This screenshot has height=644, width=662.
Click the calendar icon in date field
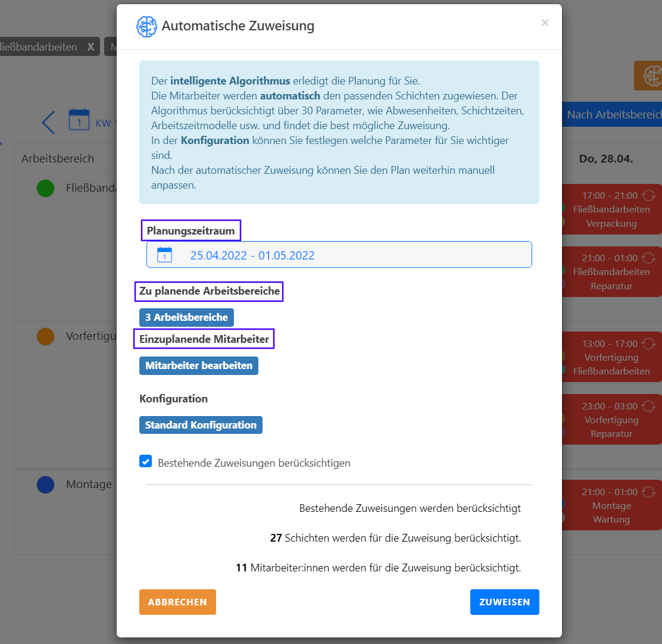pos(164,255)
